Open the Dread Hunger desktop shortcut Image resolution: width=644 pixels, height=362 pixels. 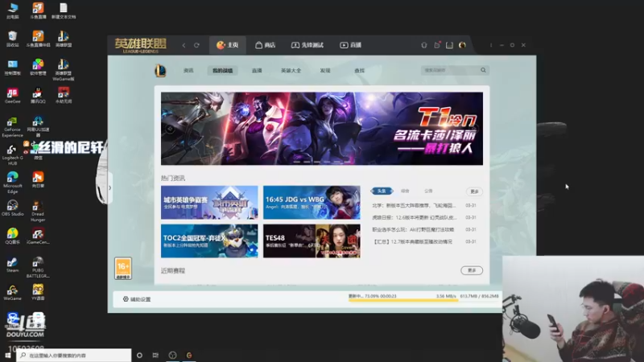[x=38, y=211]
